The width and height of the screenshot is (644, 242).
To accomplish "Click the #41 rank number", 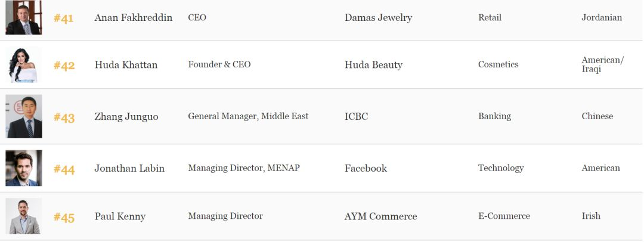I will tap(64, 18).
